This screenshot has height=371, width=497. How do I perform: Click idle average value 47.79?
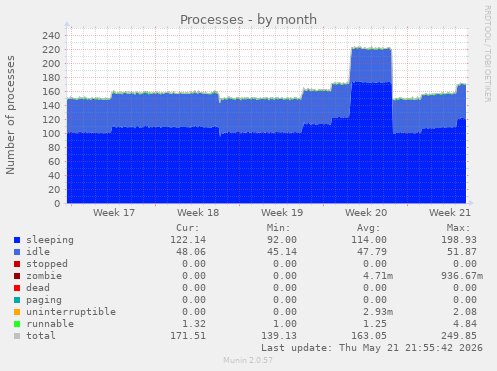coord(372,252)
